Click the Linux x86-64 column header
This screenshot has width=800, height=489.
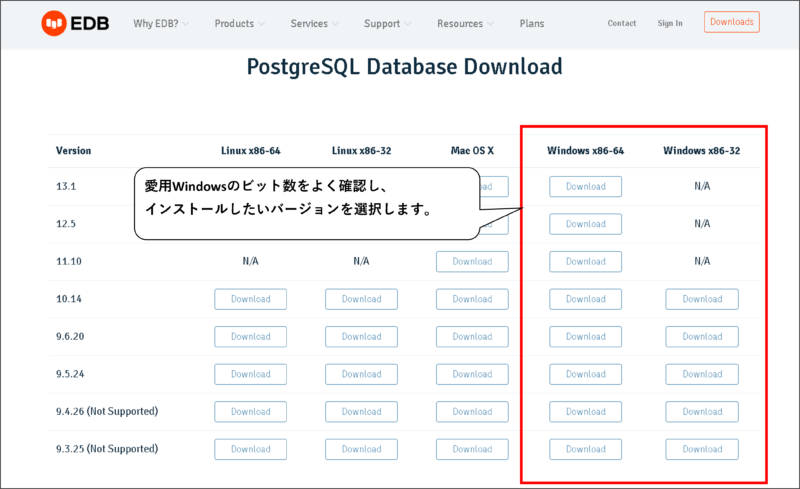click(251, 151)
